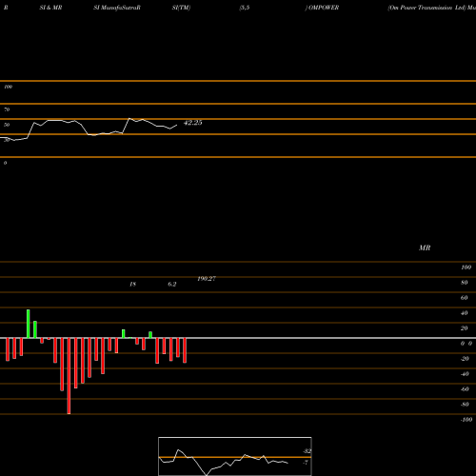Click the value label 6.2 above bars
The height and width of the screenshot is (476, 476).
click(172, 284)
